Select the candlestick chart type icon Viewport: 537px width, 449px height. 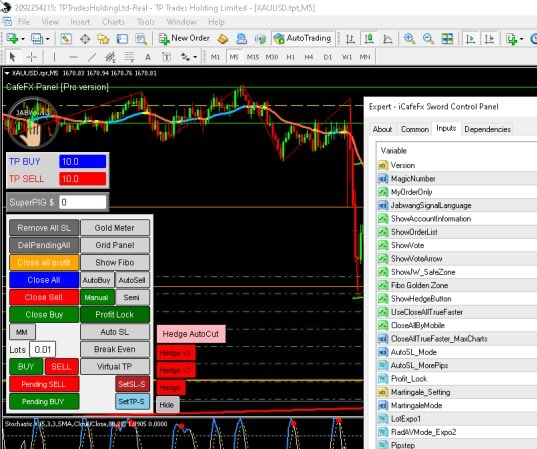(x=369, y=39)
